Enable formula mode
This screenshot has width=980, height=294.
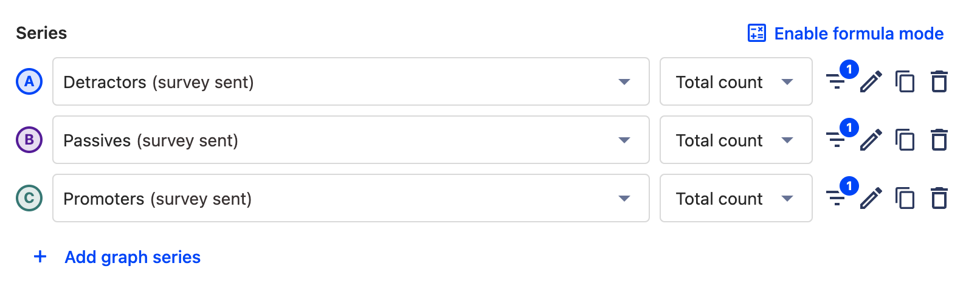[846, 33]
